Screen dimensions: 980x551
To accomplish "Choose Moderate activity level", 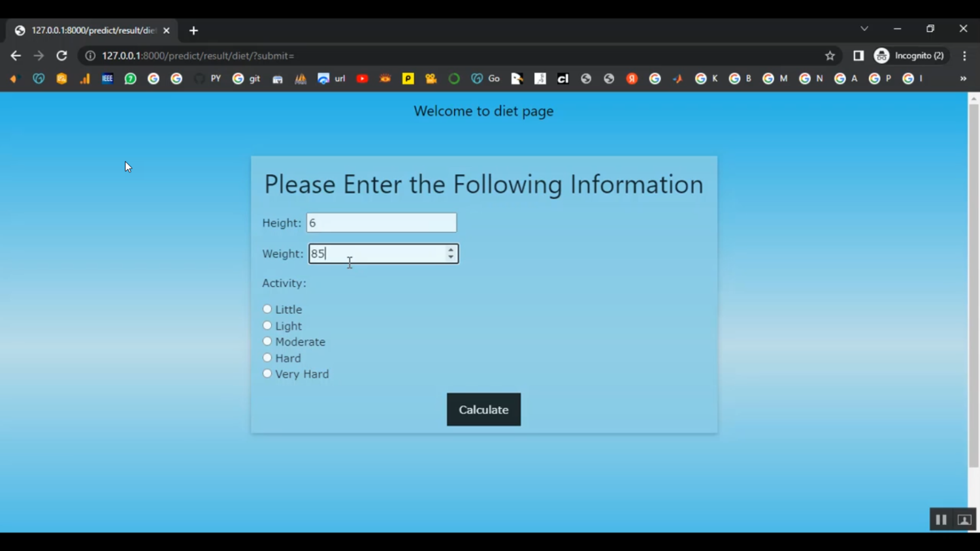I will point(267,341).
